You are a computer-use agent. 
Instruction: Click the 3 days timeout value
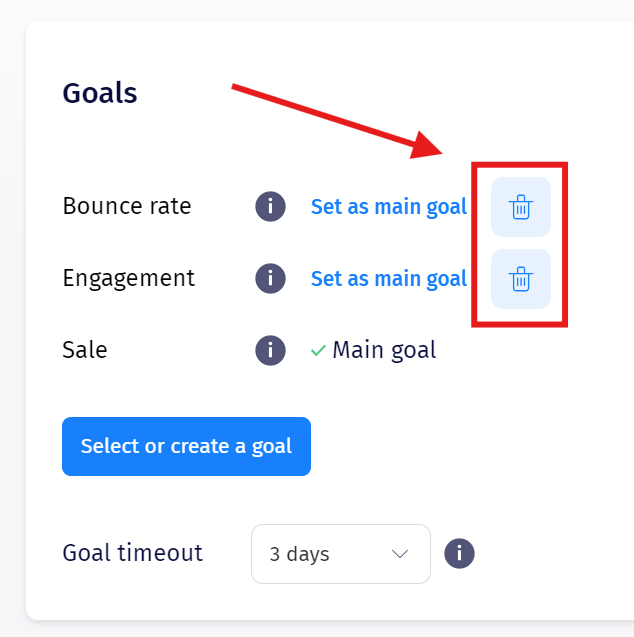[299, 554]
